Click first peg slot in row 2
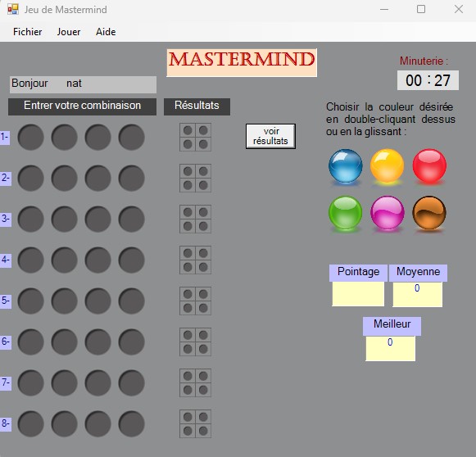476x457 pixels. pyautogui.click(x=30, y=178)
